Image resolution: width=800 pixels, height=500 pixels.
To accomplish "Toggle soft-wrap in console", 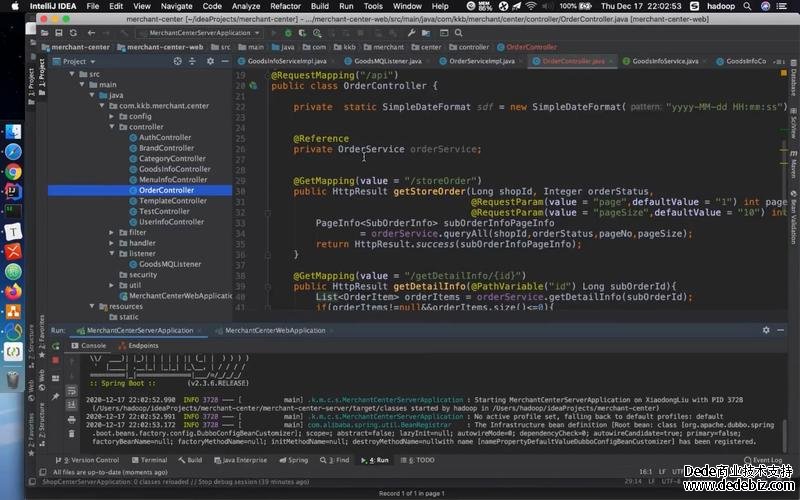I will click(x=71, y=391).
